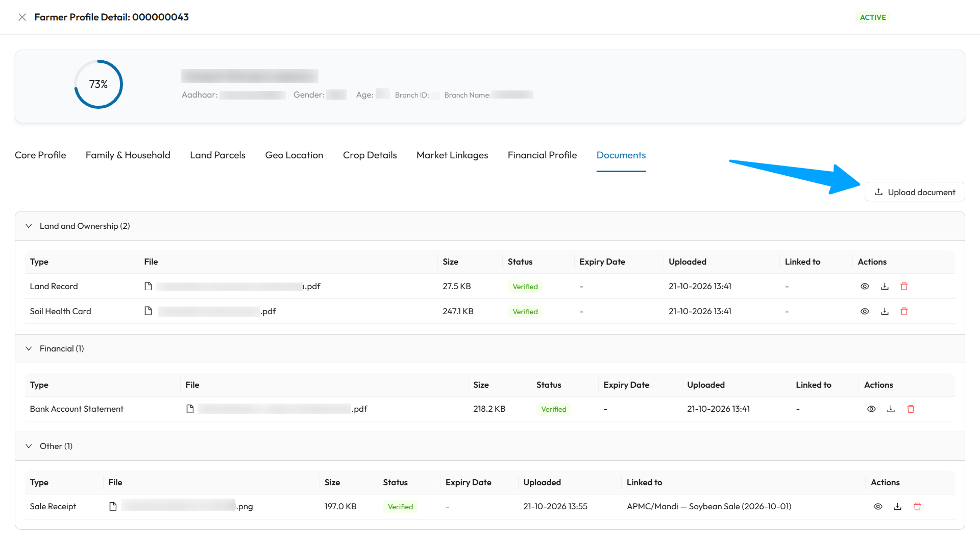
Task: Download the Soil Health Card file
Action: (x=885, y=312)
